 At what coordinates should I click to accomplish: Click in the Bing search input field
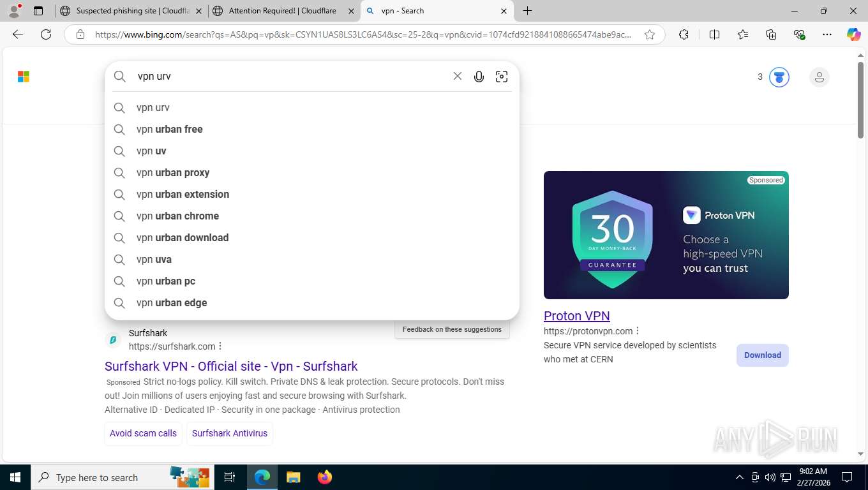tap(290, 77)
